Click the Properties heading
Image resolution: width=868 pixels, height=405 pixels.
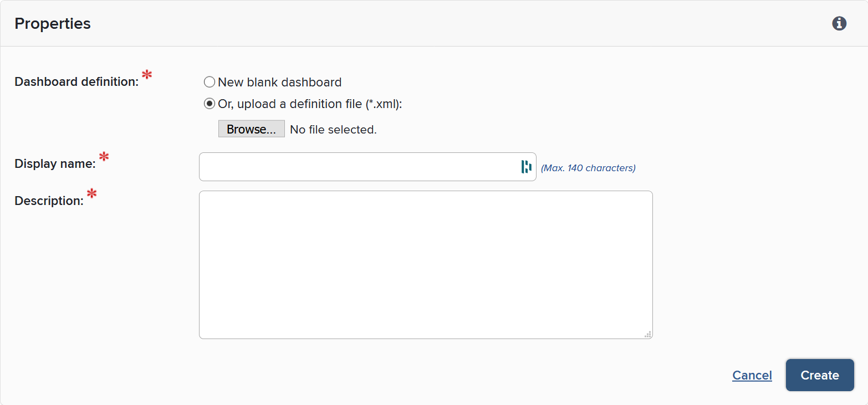pos(53,23)
